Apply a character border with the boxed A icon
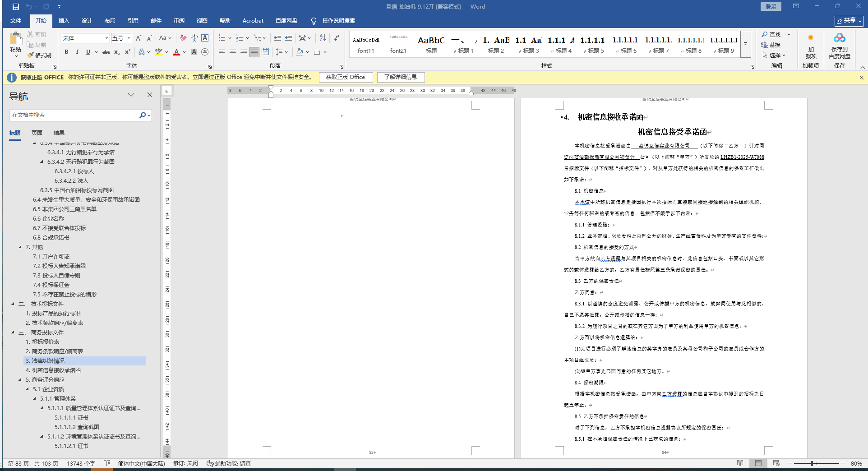This screenshot has width=868, height=471. [x=205, y=38]
